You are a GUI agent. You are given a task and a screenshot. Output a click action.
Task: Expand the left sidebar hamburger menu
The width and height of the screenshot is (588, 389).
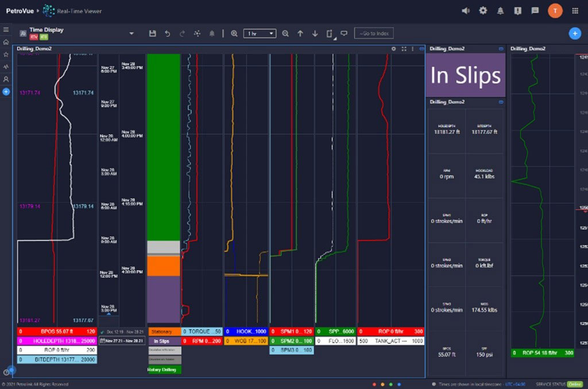click(x=6, y=29)
